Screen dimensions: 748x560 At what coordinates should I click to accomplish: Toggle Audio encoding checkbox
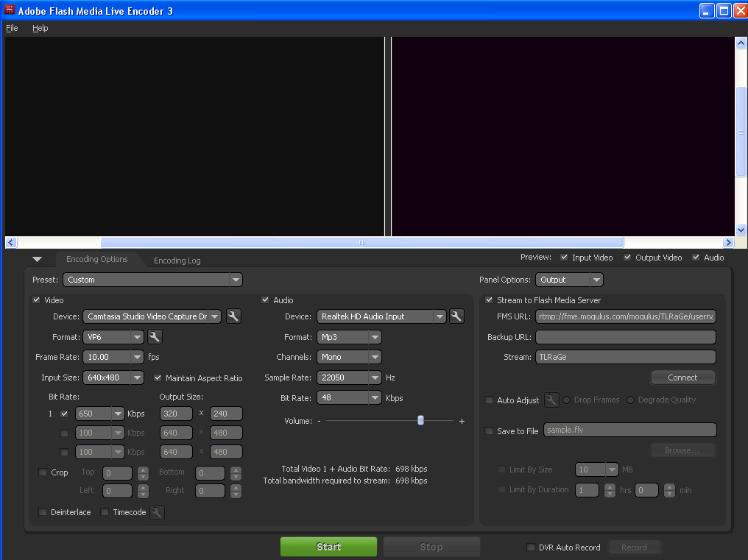pyautogui.click(x=265, y=300)
